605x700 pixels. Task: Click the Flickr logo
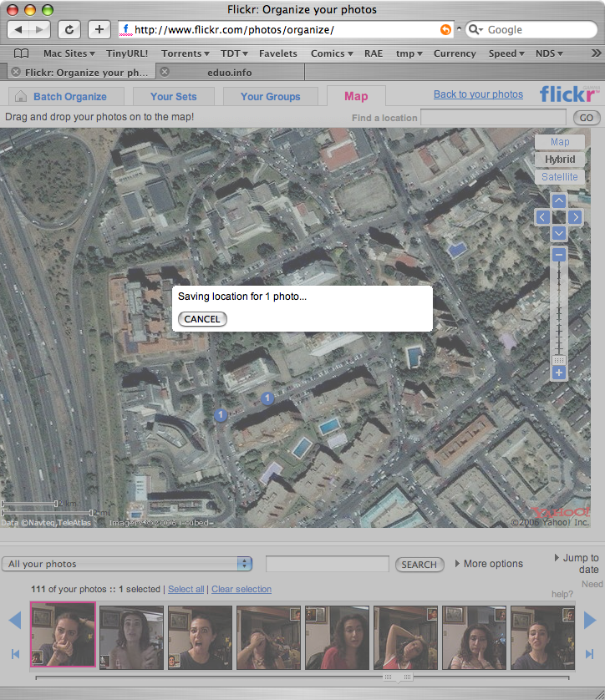[x=569, y=94]
